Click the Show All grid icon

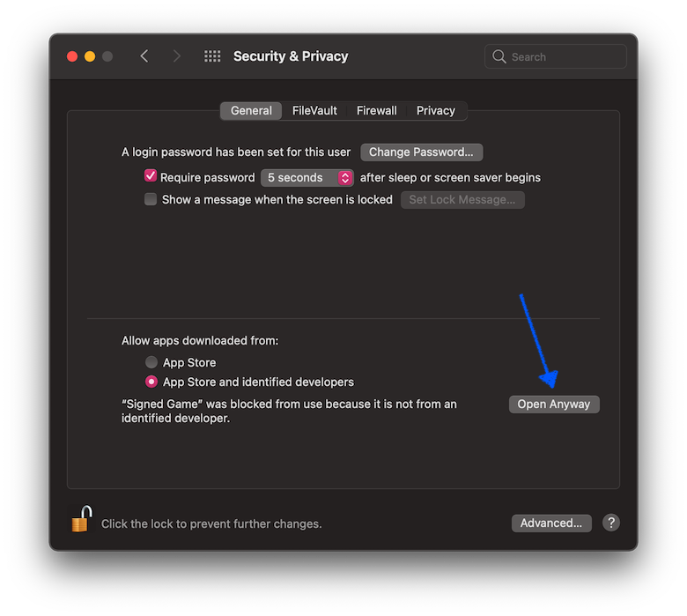point(212,56)
